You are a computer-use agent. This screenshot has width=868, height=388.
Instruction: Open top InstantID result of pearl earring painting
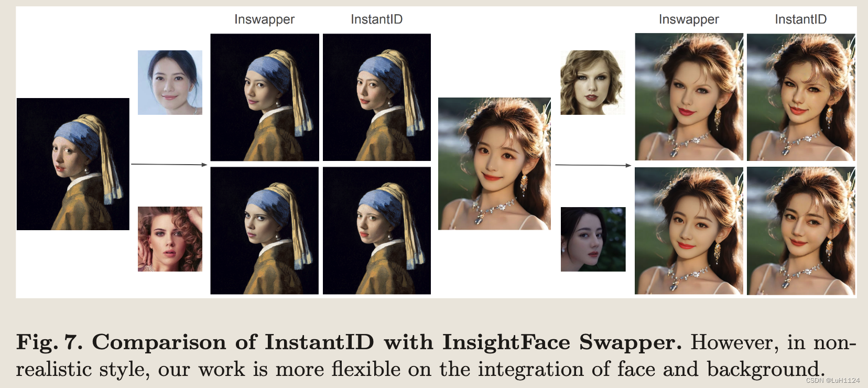click(377, 98)
